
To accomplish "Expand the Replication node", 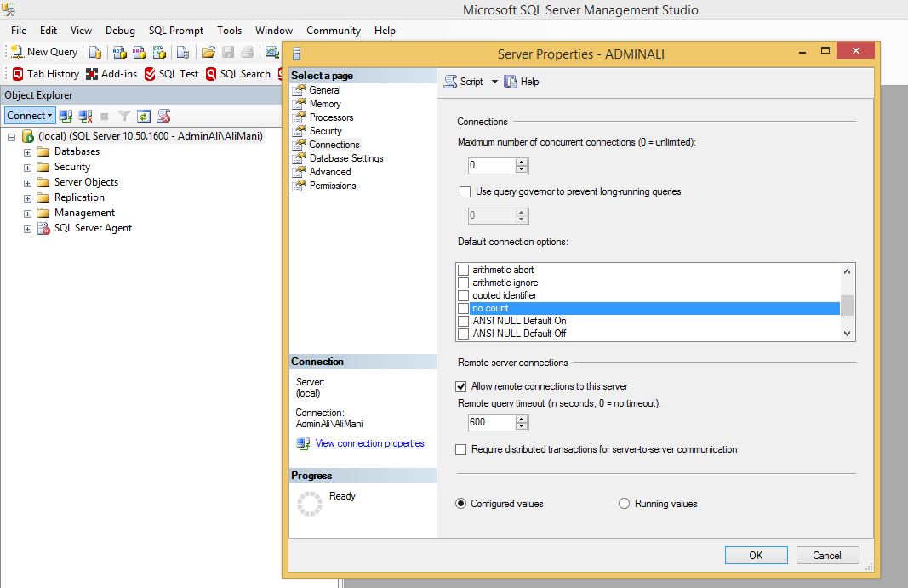I will coord(27,198).
